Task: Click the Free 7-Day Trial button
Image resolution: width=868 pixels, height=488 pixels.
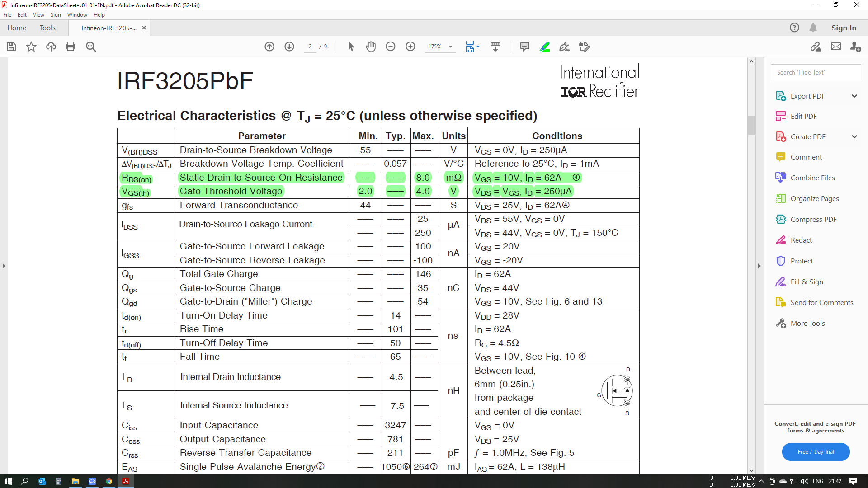Action: pyautogui.click(x=816, y=452)
